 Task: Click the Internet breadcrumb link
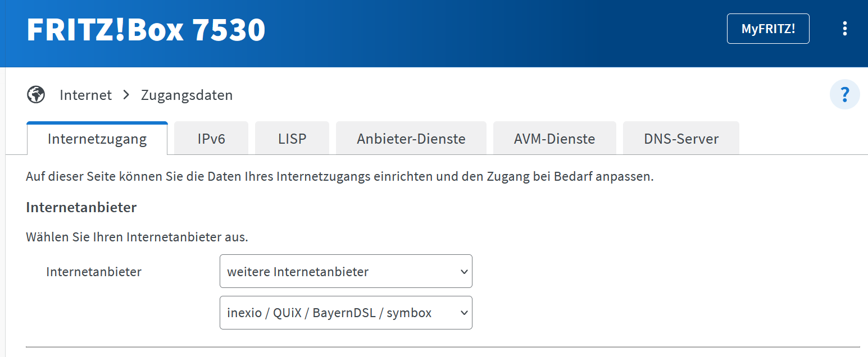85,95
